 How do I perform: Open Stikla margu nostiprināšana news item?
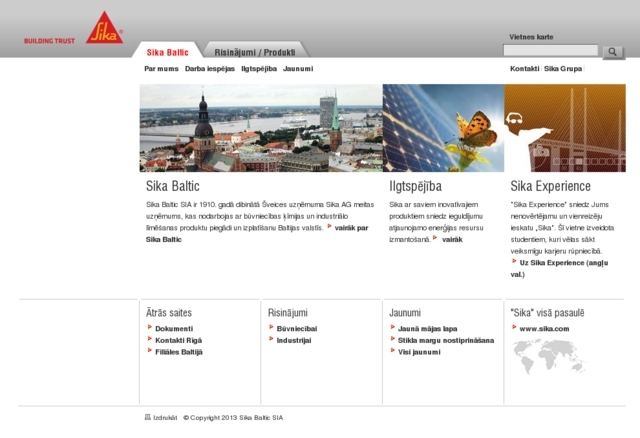pos(446,340)
